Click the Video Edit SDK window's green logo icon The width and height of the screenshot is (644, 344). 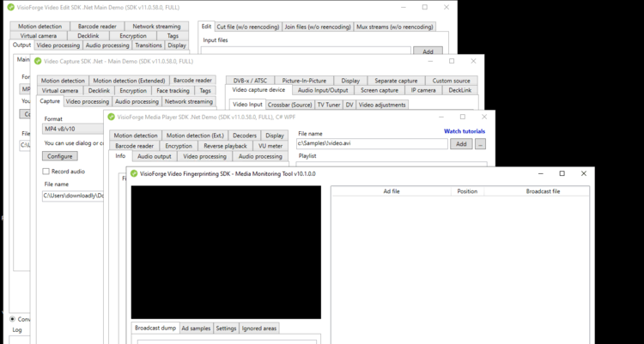point(10,8)
